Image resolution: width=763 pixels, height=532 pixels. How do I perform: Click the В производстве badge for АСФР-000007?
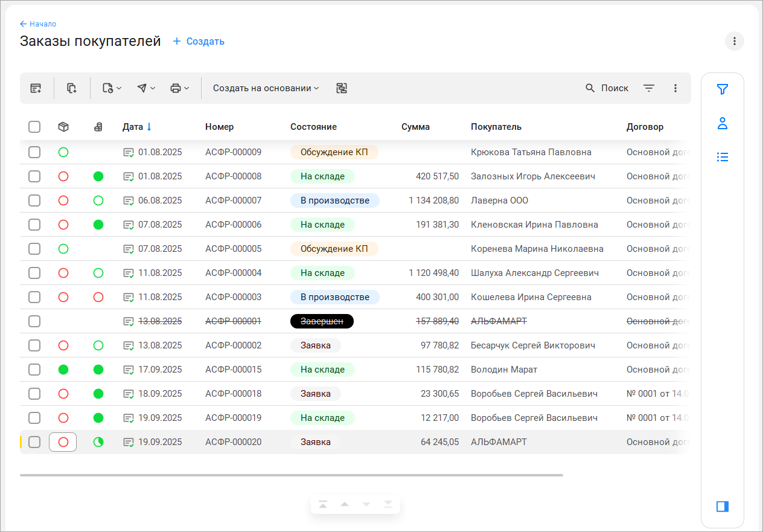pyautogui.click(x=334, y=200)
